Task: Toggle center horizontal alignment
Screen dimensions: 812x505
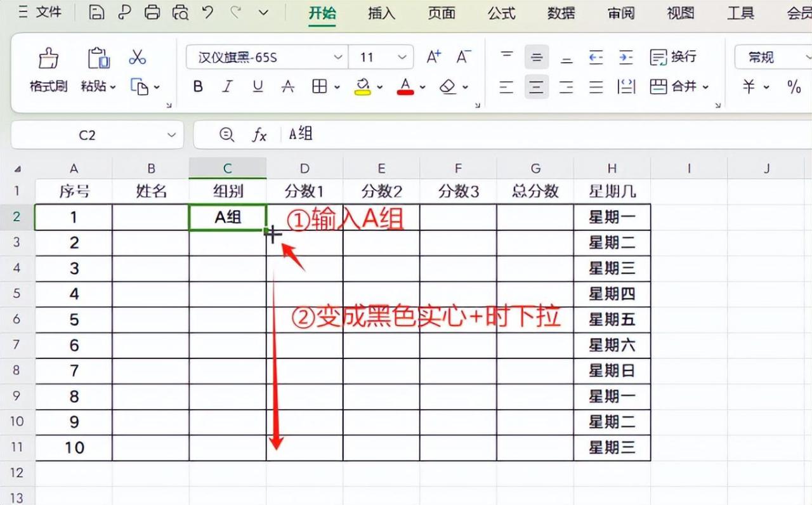Action: 537,87
